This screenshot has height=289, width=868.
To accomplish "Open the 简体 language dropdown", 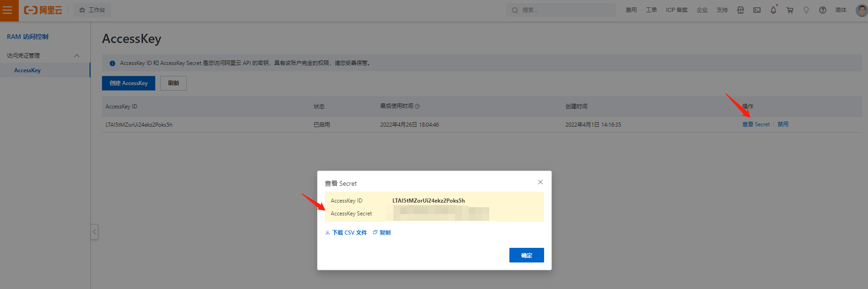I will click(841, 10).
